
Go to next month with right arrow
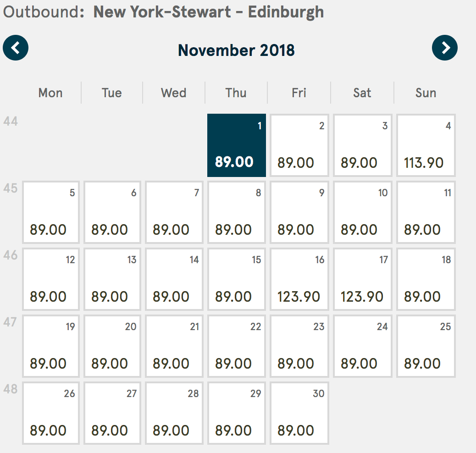pos(445,48)
